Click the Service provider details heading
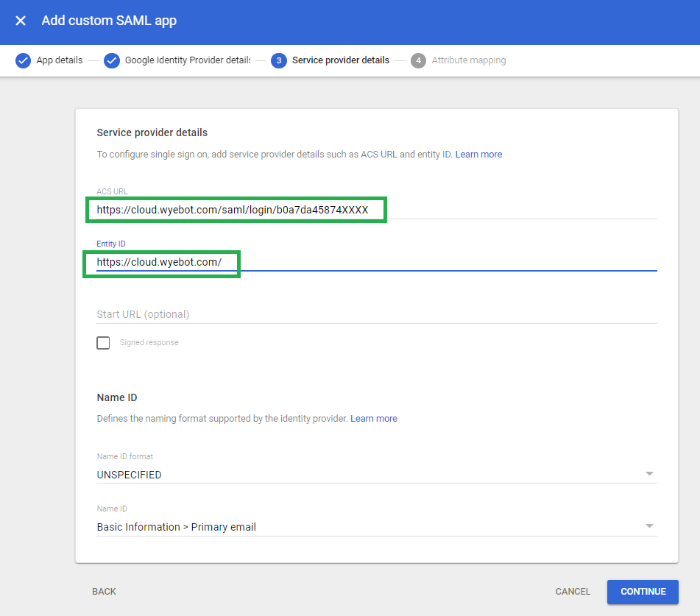 click(x=152, y=132)
